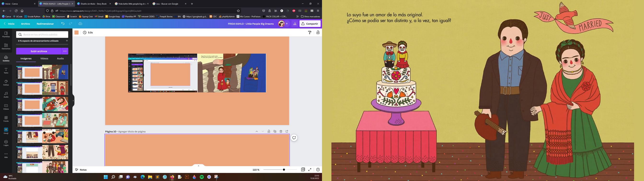Click the animation timing 5.0s button
The image size is (644, 181).
point(88,33)
